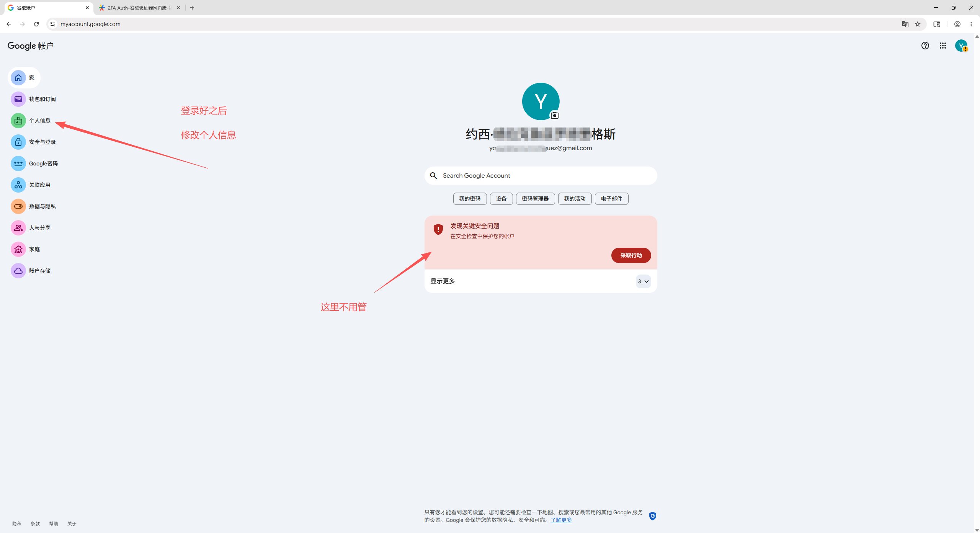Click the browser back arrow
The height and width of the screenshot is (533, 980).
(x=9, y=24)
